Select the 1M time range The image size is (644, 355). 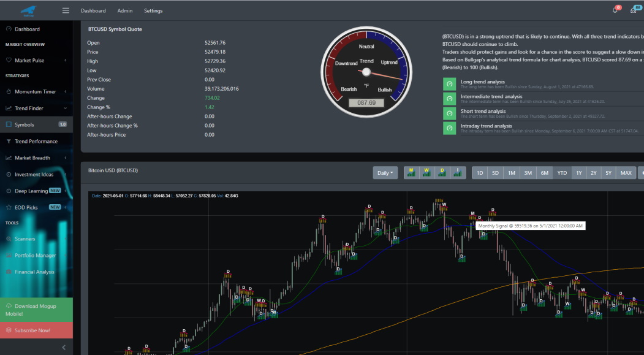pos(511,173)
